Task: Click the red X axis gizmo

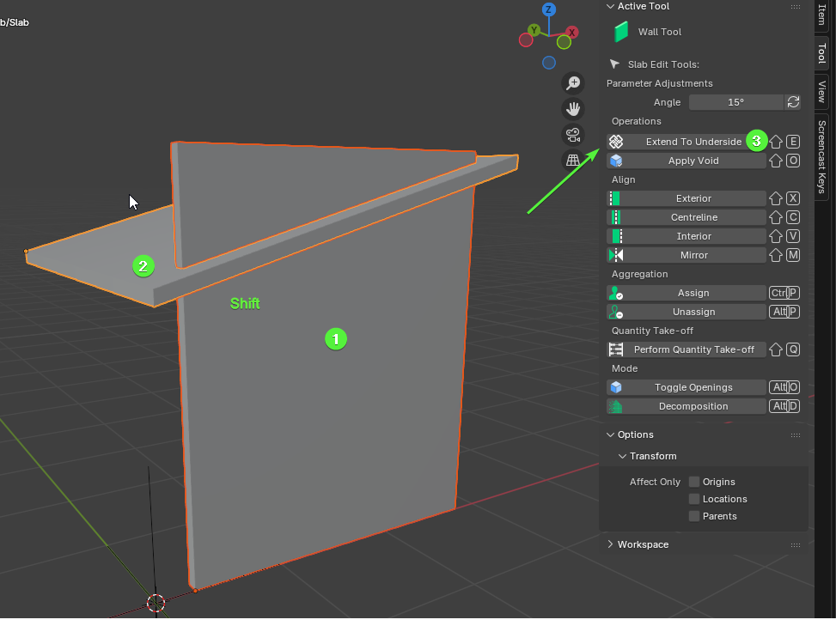Action: tap(572, 33)
